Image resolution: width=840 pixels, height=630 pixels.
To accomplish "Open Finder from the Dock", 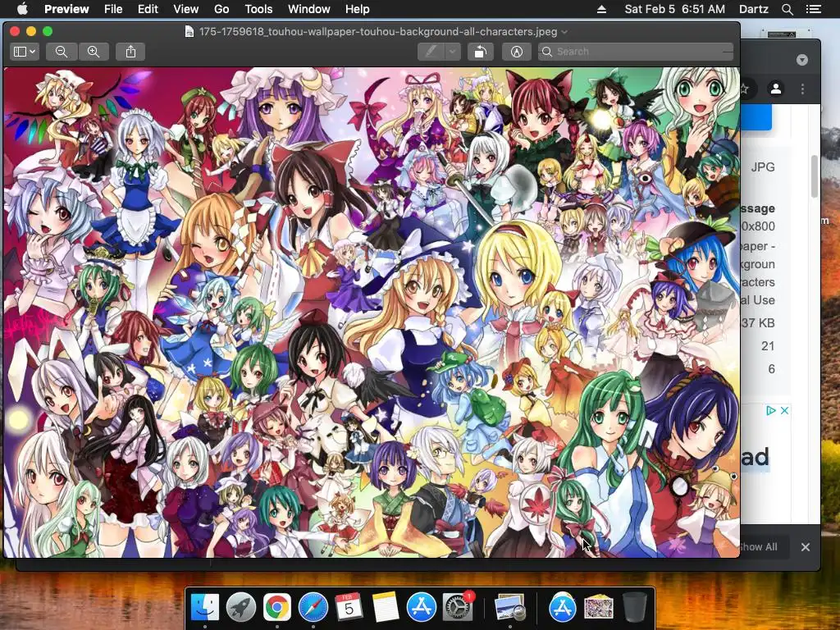I will click(205, 607).
